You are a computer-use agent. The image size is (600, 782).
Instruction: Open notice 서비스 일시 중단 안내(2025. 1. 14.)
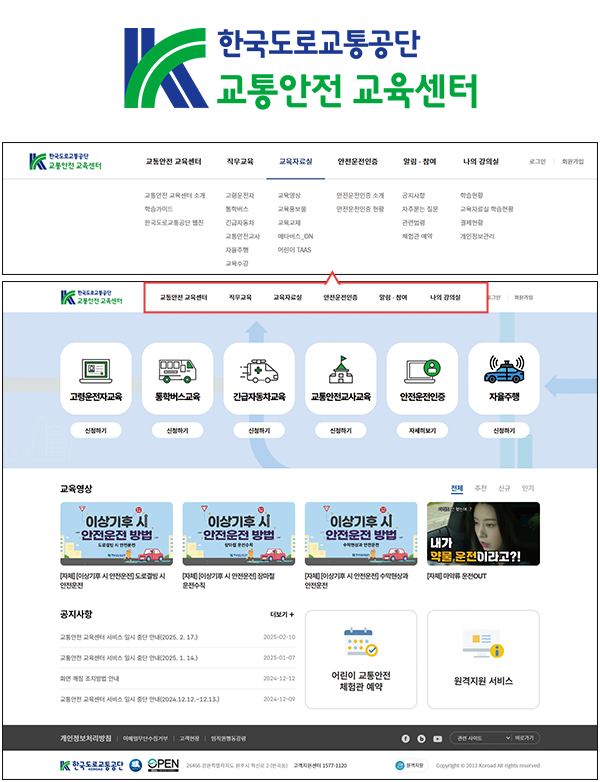coord(129,658)
